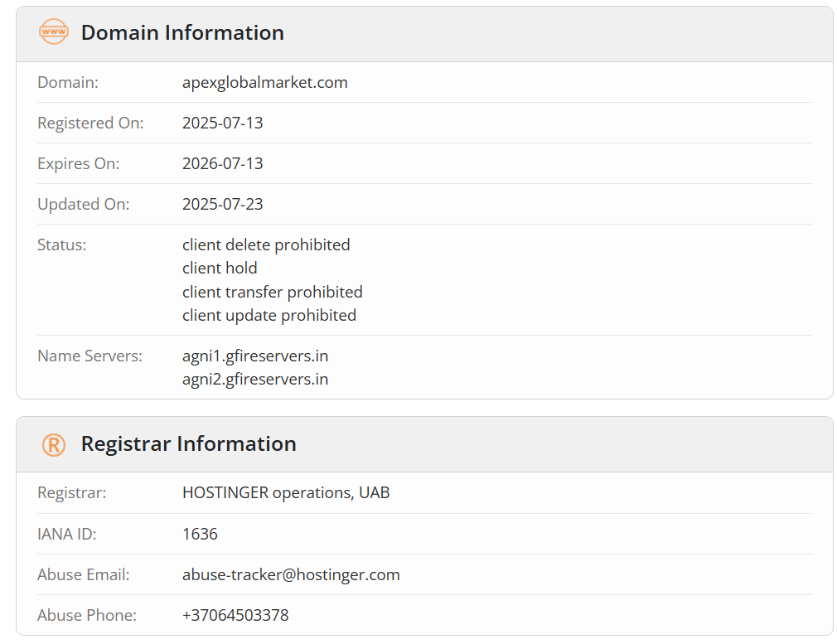Click the client update prohibited status
This screenshot has height=644, width=837.
click(x=269, y=316)
